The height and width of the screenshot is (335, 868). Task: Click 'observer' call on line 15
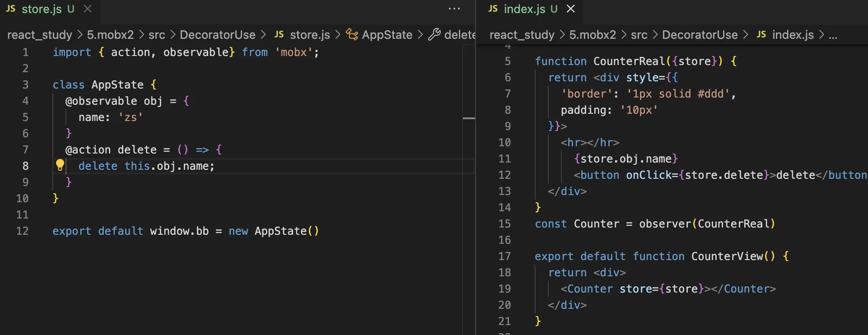pyautogui.click(x=665, y=224)
